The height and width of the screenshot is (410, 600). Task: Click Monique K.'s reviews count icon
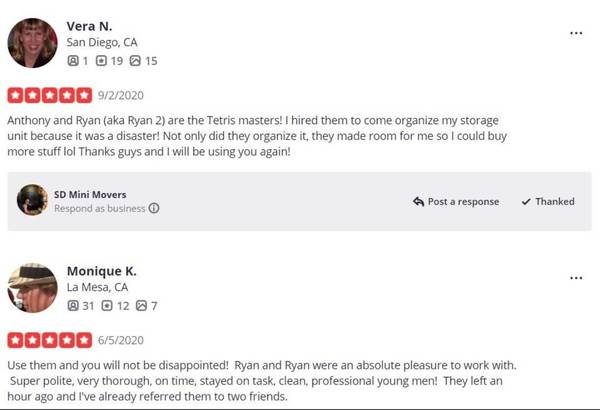pos(107,305)
